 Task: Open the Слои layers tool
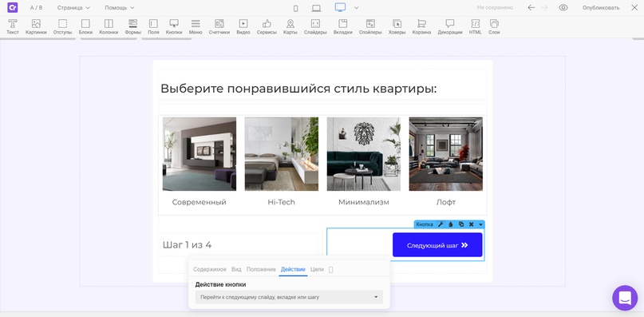[x=494, y=26]
